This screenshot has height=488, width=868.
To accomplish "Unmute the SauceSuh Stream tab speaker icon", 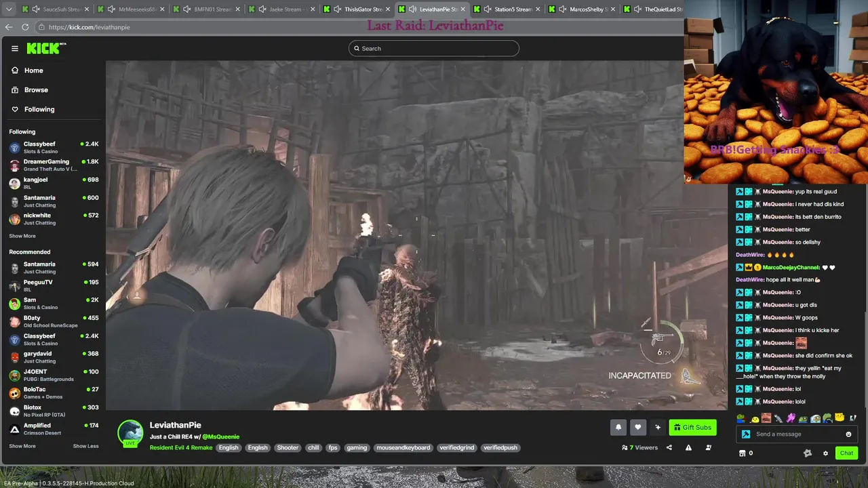I will coord(35,9).
